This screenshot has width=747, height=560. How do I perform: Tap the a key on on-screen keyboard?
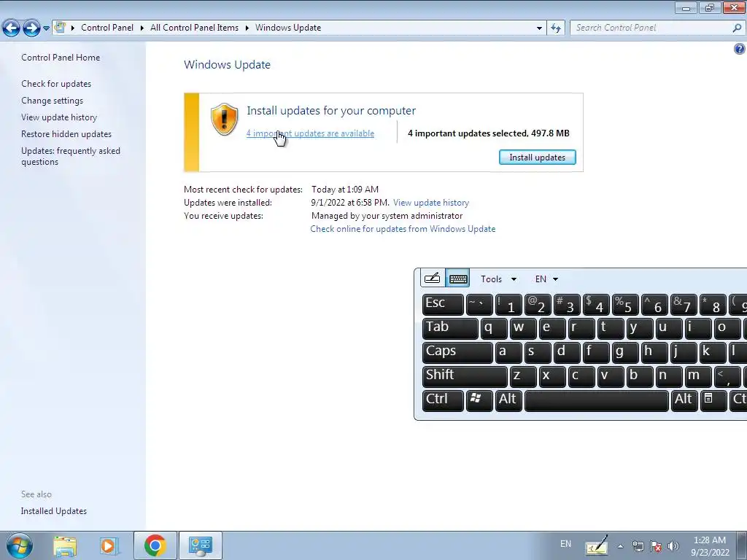pos(508,352)
